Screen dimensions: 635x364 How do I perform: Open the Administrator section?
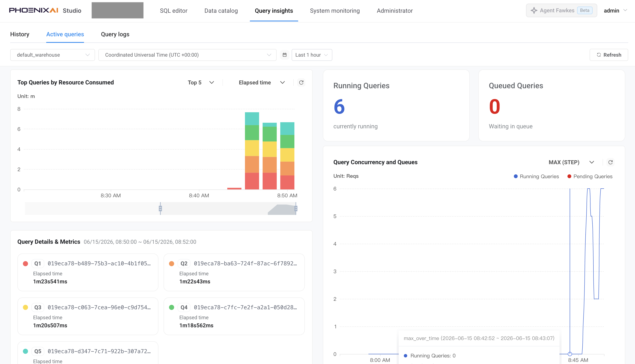pyautogui.click(x=394, y=11)
